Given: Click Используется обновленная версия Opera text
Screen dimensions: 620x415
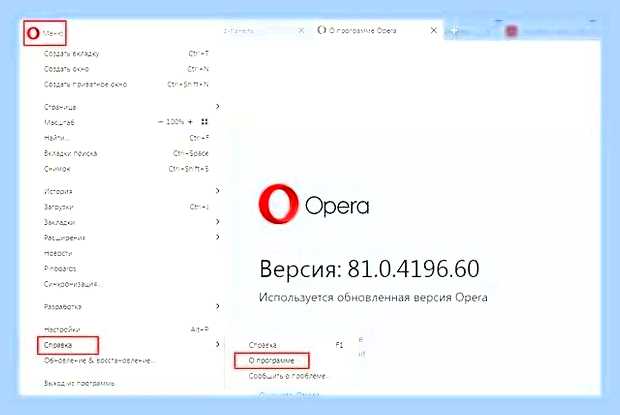Looking at the screenshot, I should tap(373, 297).
